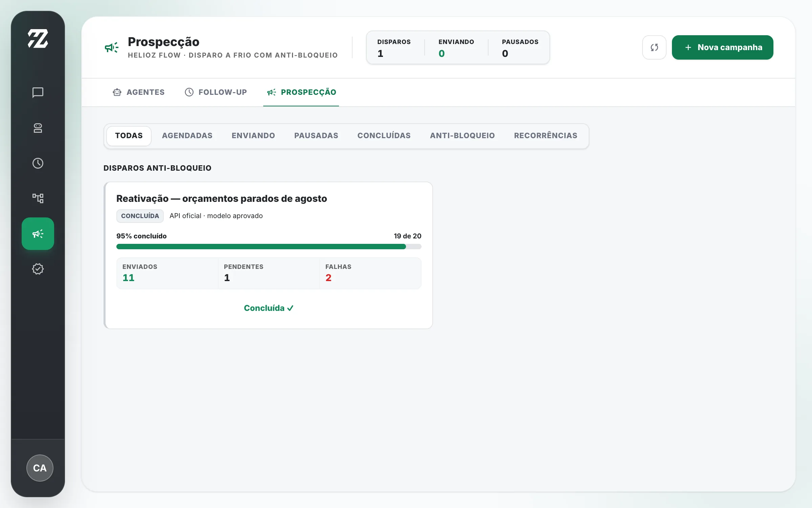Image resolution: width=812 pixels, height=508 pixels.
Task: Click 'API oficial · modelo aprovado' text
Action: click(216, 216)
